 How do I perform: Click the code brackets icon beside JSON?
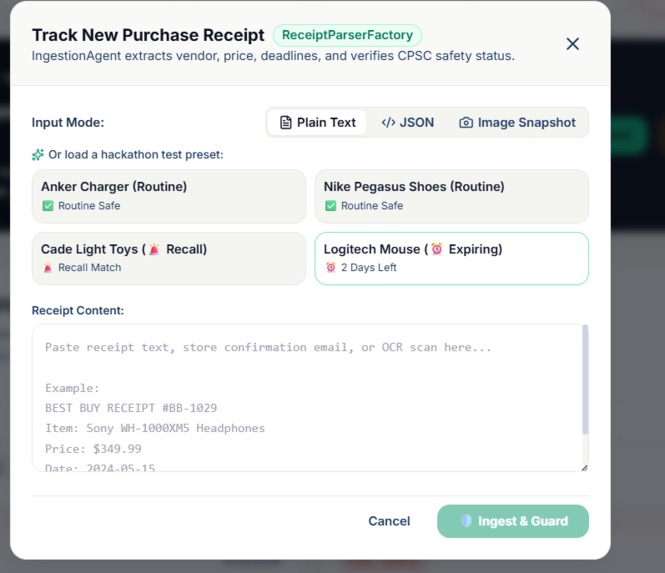388,123
